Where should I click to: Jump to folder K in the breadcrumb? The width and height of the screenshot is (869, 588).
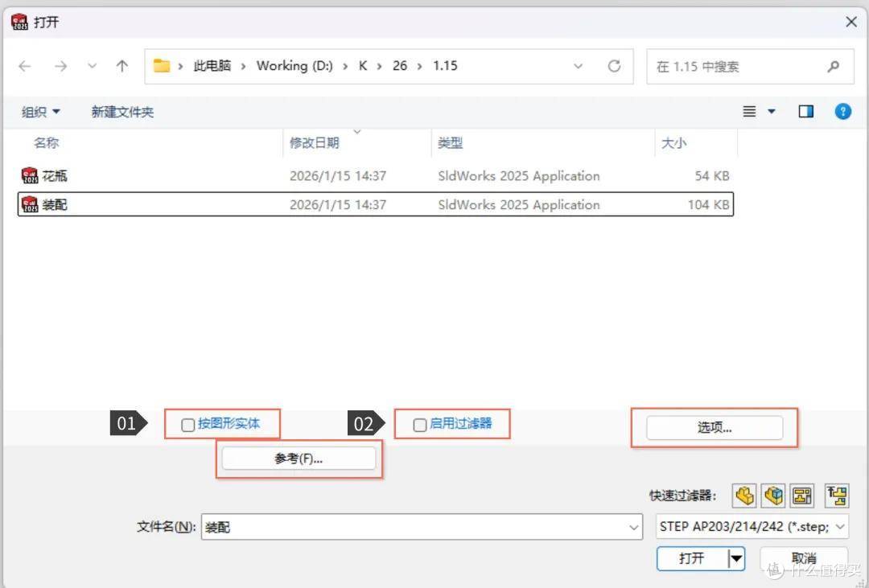pyautogui.click(x=363, y=66)
